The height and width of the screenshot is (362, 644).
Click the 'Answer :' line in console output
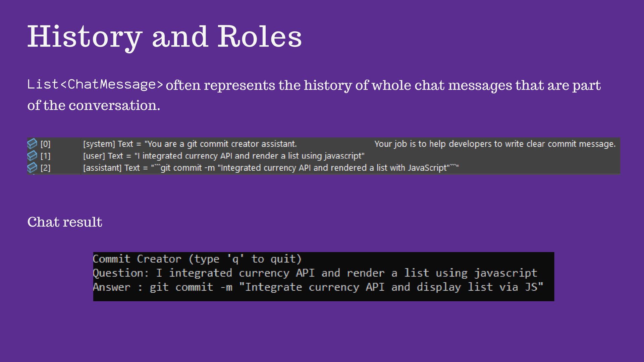pos(318,287)
